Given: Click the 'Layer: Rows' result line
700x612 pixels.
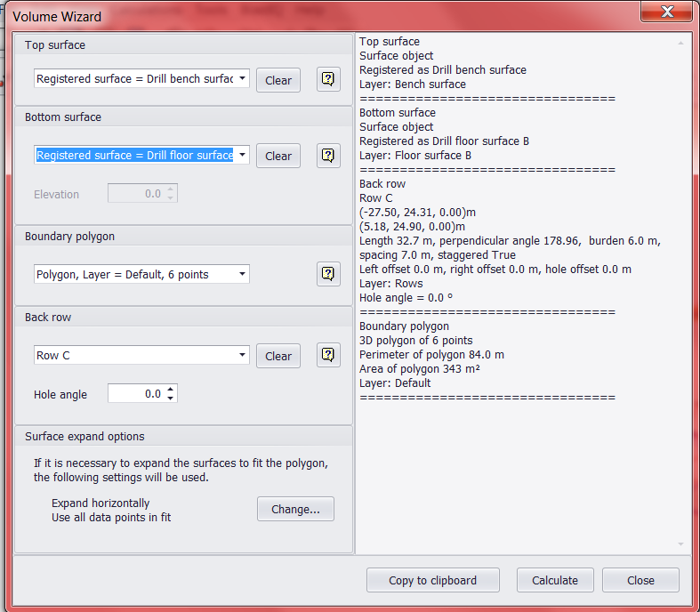Looking at the screenshot, I should pyautogui.click(x=391, y=284).
